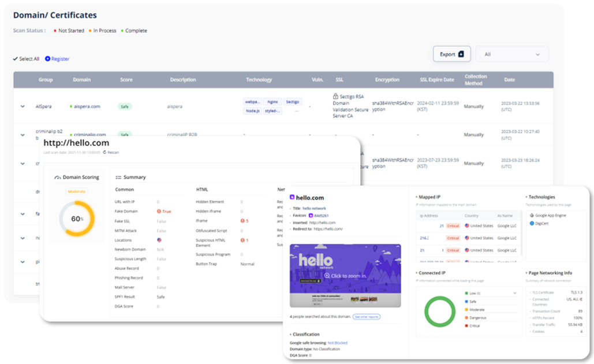Screen dimensions: 594x364
Task: Click the SSL lock icon for Sectigo RSA
Action: coord(335,96)
